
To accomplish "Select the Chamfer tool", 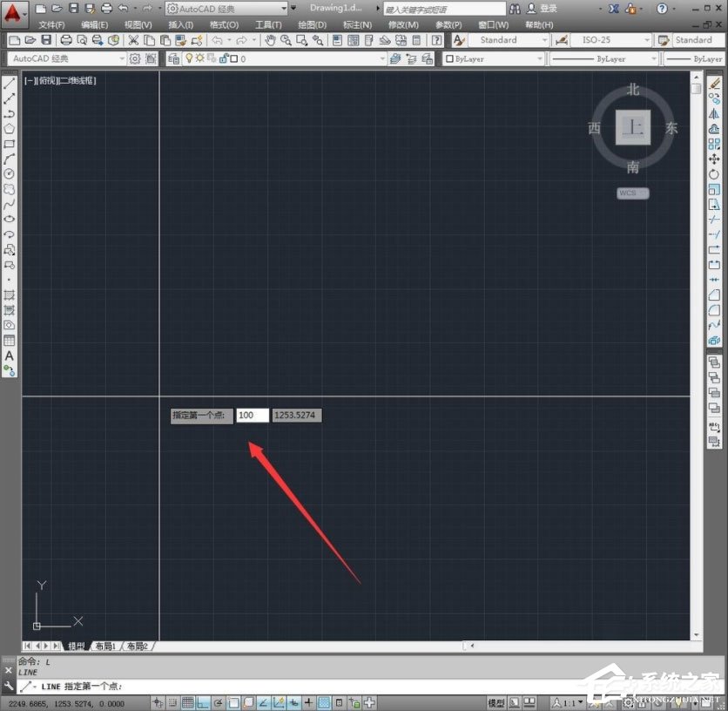I will click(714, 295).
